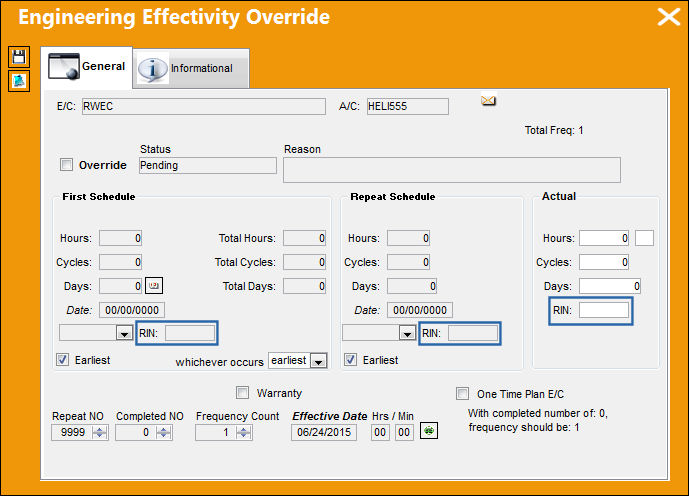
Task: Enable the Override checkbox
Action: point(66,165)
